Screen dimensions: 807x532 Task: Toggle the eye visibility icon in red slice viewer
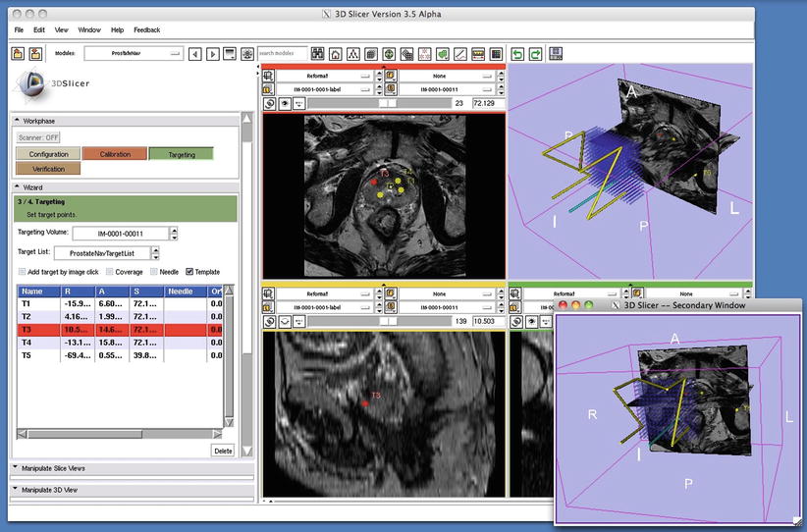tap(287, 102)
